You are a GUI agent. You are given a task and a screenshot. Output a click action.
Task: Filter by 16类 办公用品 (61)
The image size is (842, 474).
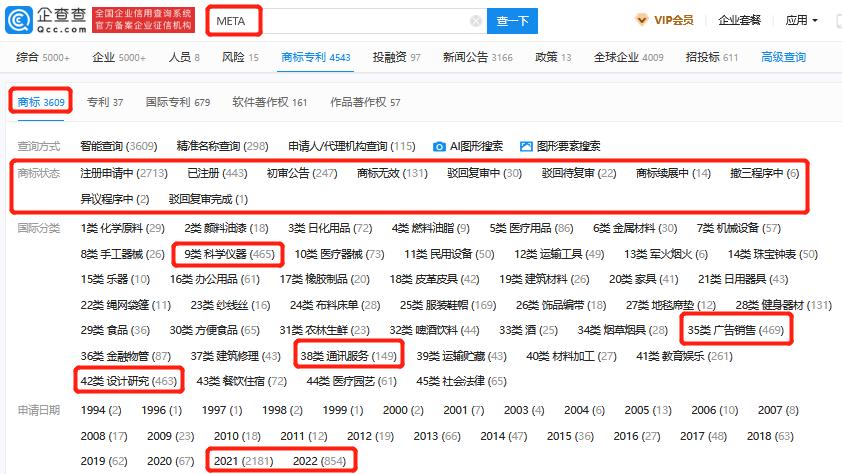(x=215, y=279)
